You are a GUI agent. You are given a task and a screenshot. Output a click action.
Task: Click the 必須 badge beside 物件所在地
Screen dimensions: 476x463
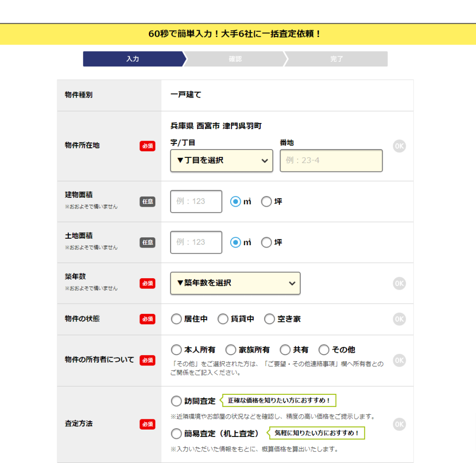coord(147,146)
